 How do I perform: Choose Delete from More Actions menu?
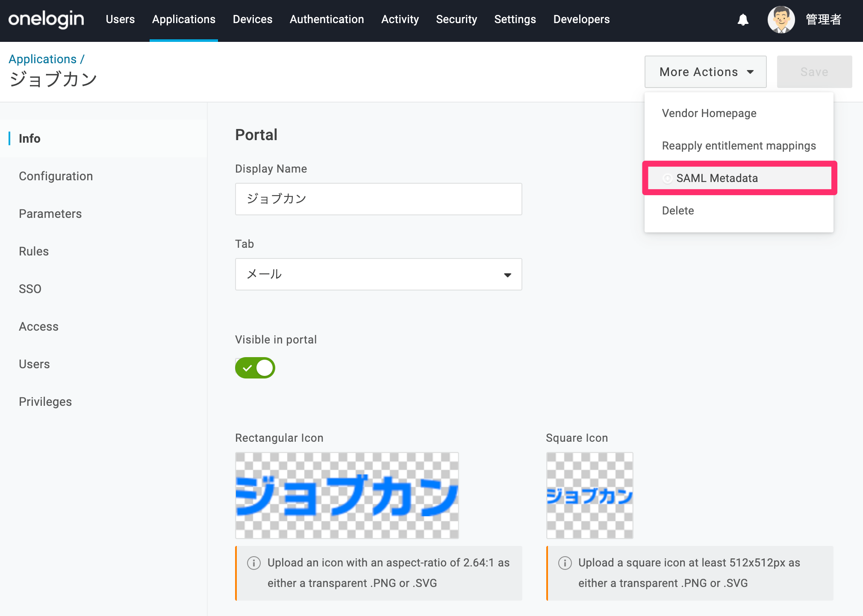coord(739,211)
